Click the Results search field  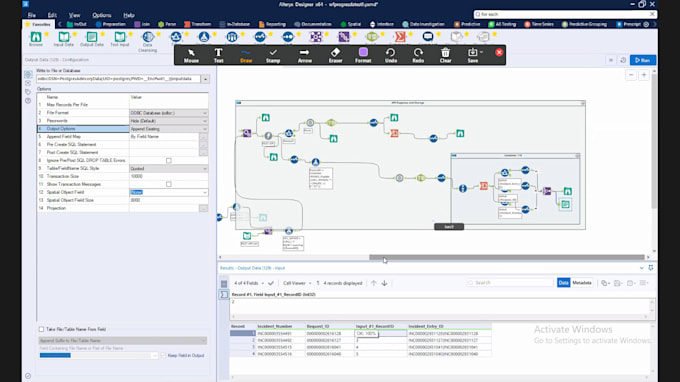[x=509, y=283]
